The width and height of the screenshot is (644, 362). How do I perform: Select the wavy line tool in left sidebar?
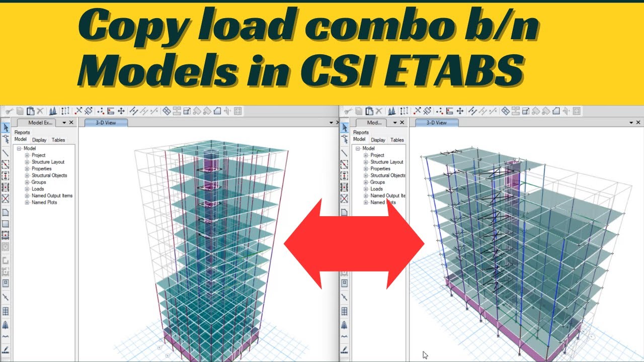(6, 337)
